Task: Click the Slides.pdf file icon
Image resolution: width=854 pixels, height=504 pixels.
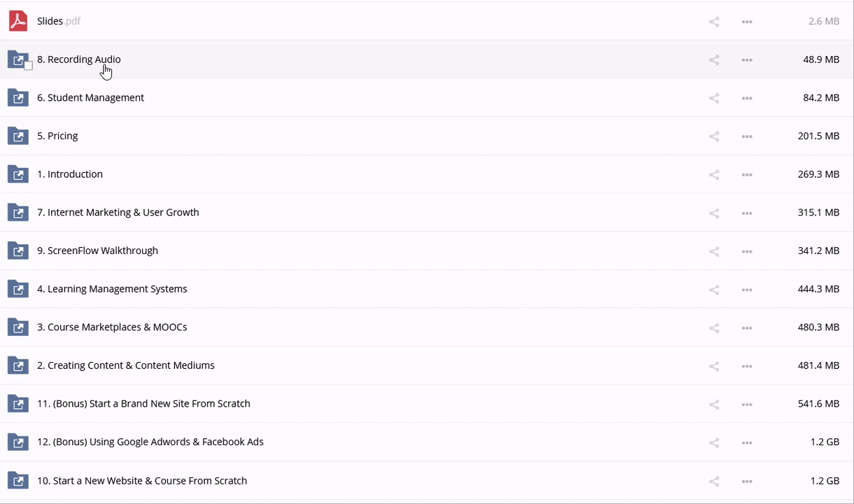Action: coord(18,21)
